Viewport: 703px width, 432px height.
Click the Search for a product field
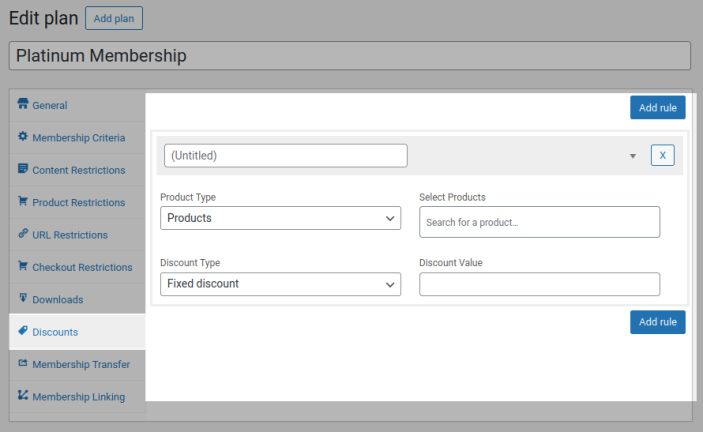pyautogui.click(x=539, y=222)
